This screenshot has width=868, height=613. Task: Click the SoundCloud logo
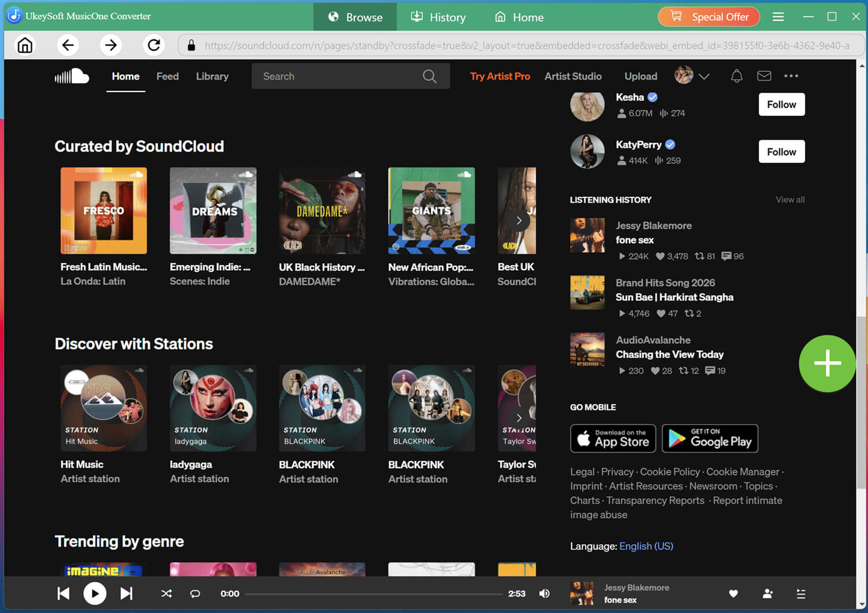(x=72, y=76)
